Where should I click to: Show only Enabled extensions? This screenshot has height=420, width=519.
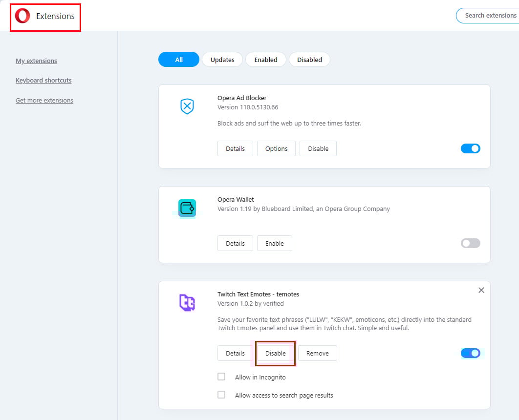(x=266, y=60)
